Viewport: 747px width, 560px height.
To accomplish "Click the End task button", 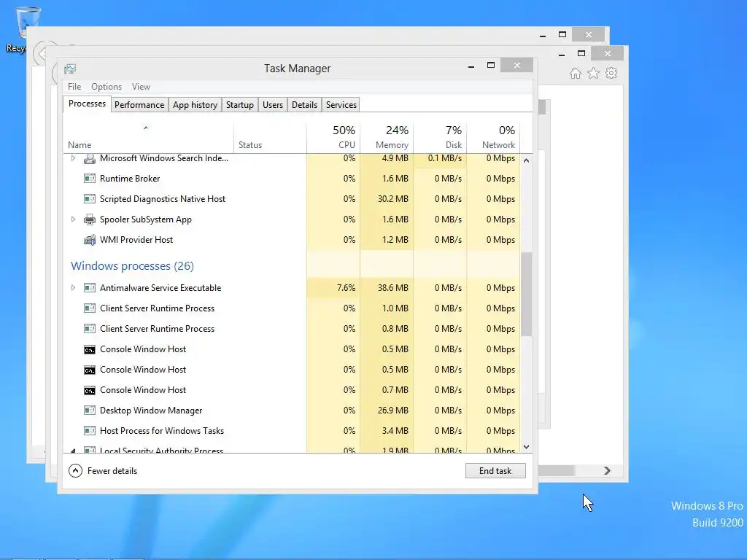I will tap(495, 471).
